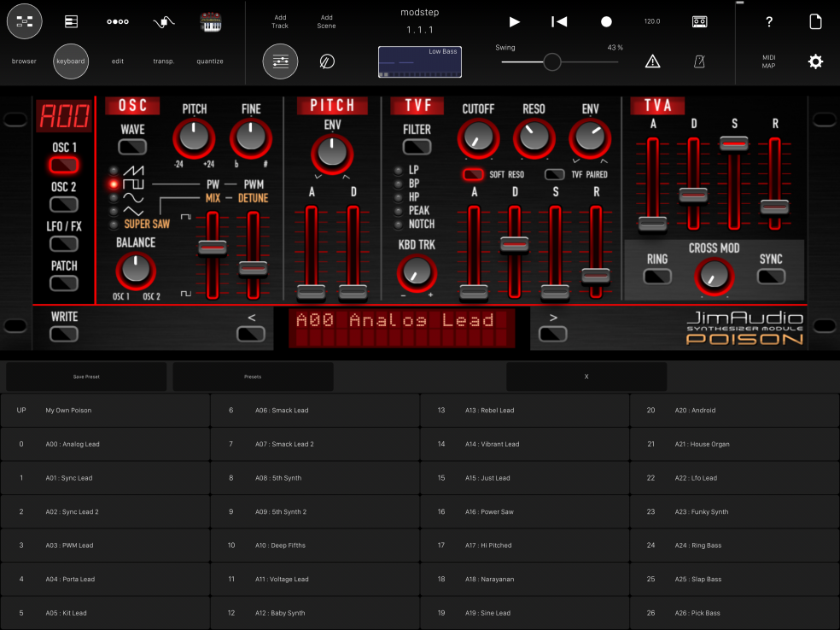Click the Swing slider handle
The image size is (840, 630).
(x=552, y=61)
